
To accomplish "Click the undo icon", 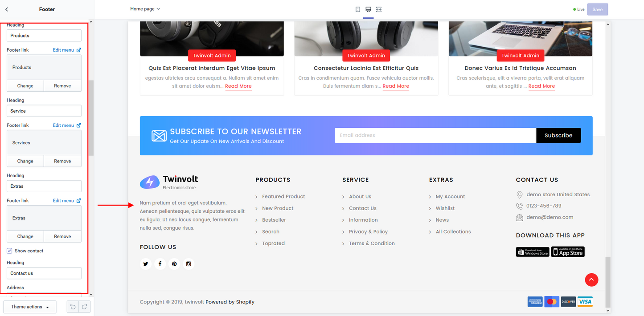I will (72, 307).
